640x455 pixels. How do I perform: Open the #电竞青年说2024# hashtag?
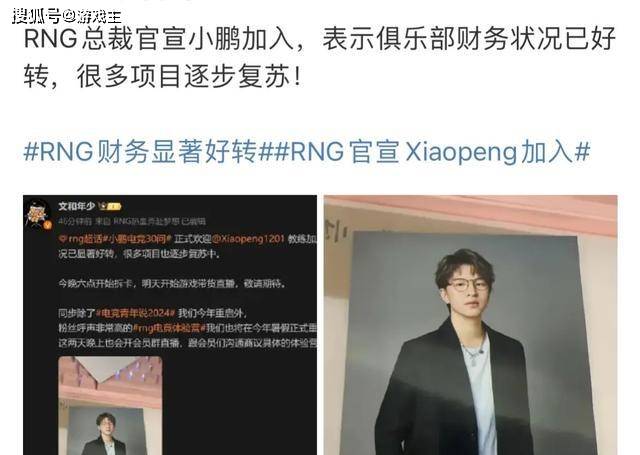pos(136,313)
